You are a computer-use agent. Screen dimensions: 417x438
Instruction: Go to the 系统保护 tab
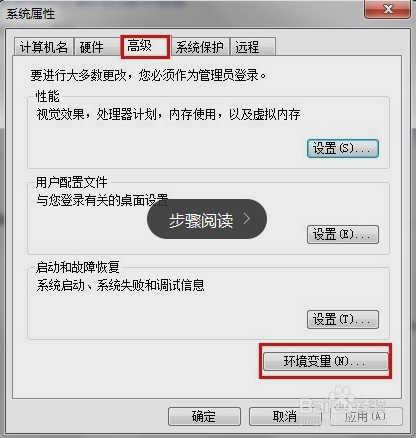pos(199,47)
